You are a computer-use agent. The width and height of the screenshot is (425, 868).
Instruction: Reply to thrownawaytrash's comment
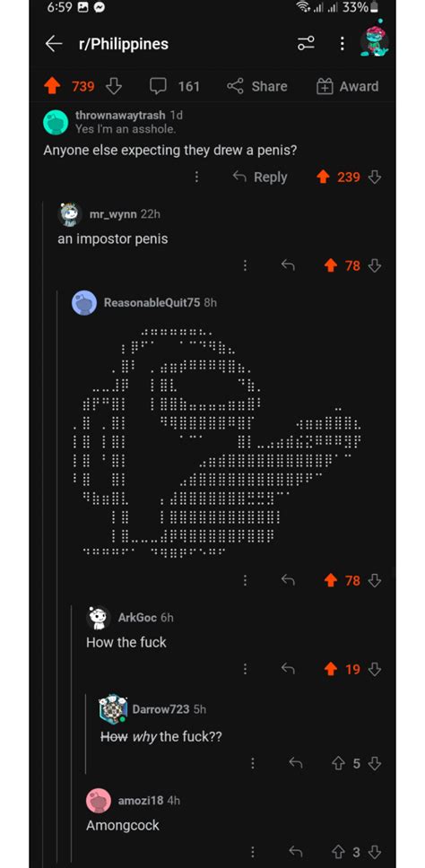click(x=260, y=177)
